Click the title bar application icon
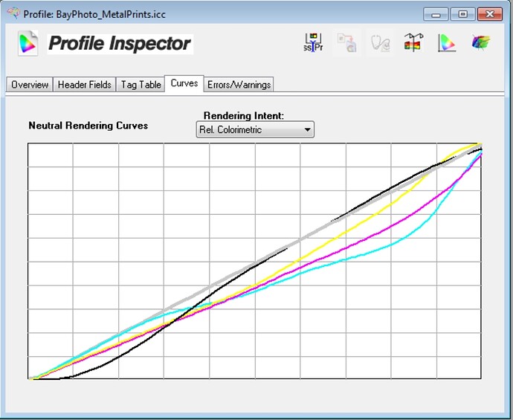Viewport: 513px width, 420px height. click(x=13, y=13)
